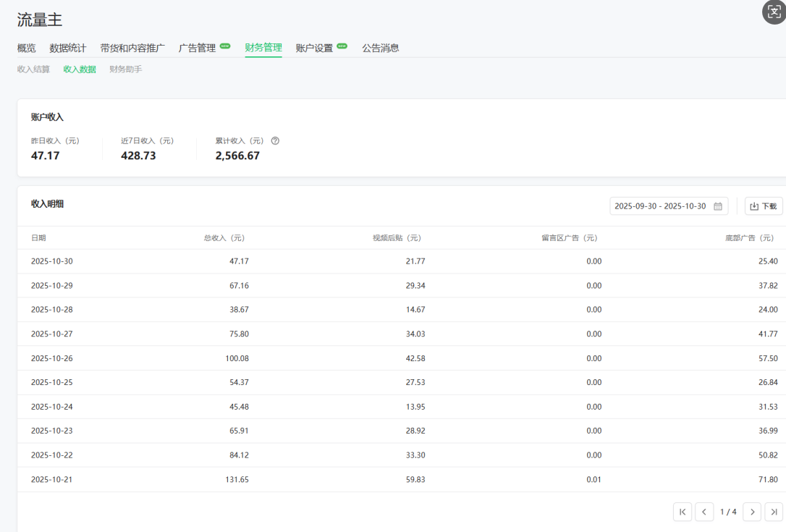Select the 财务管理 tab
The image size is (786, 532).
click(263, 48)
